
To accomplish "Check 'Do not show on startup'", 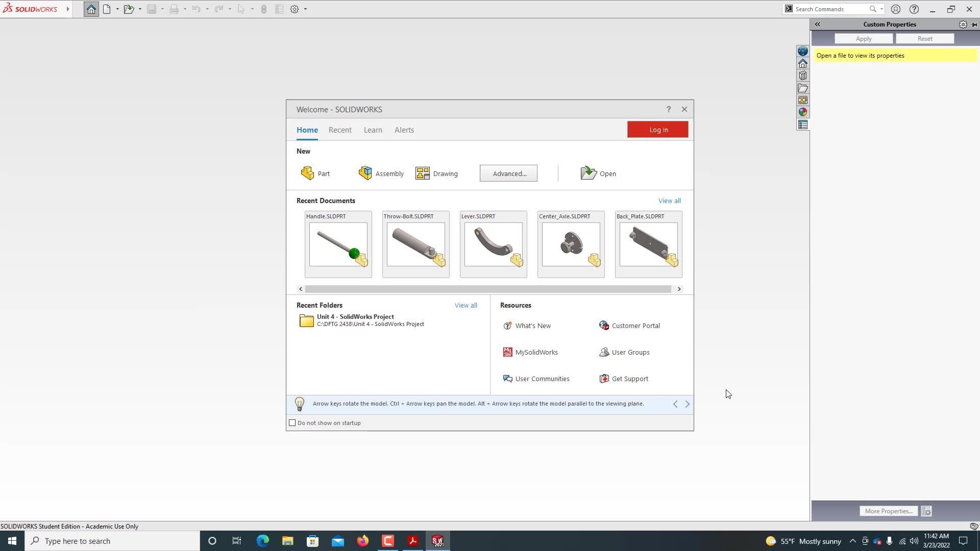I will 292,423.
